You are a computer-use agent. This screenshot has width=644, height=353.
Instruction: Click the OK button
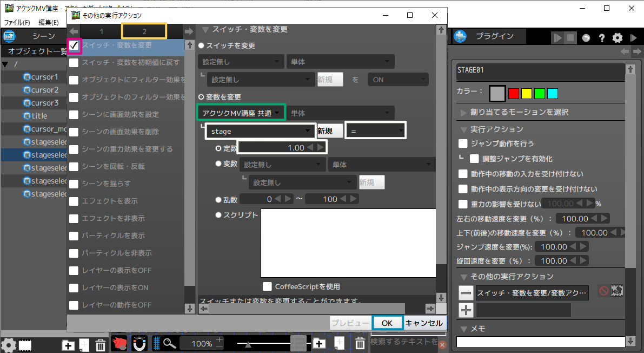click(x=387, y=323)
